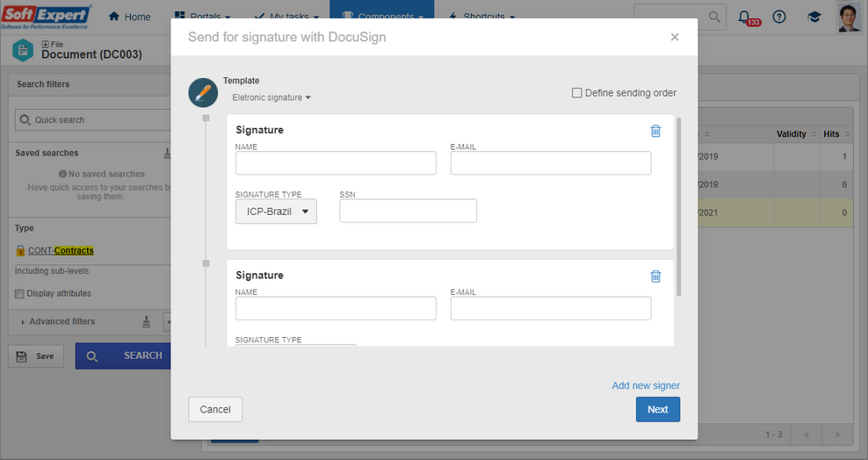Enable Define sending order checkbox
The width and height of the screenshot is (868, 460).
pyautogui.click(x=577, y=93)
